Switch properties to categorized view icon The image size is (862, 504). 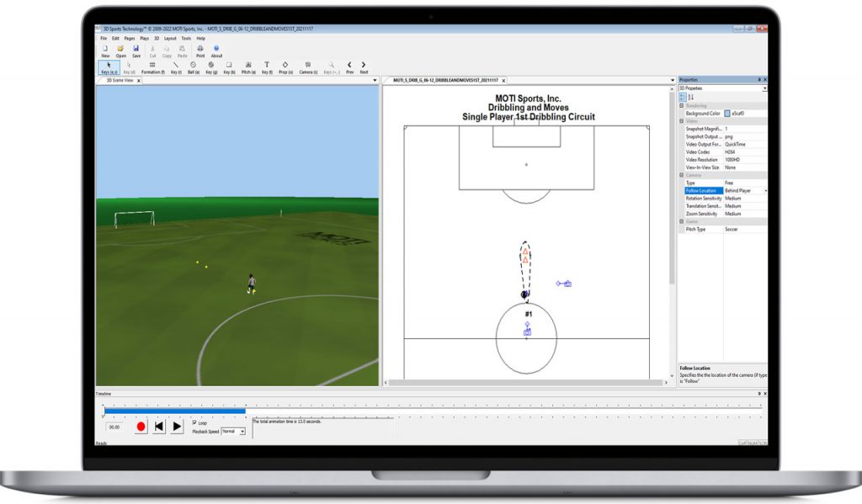click(x=683, y=98)
